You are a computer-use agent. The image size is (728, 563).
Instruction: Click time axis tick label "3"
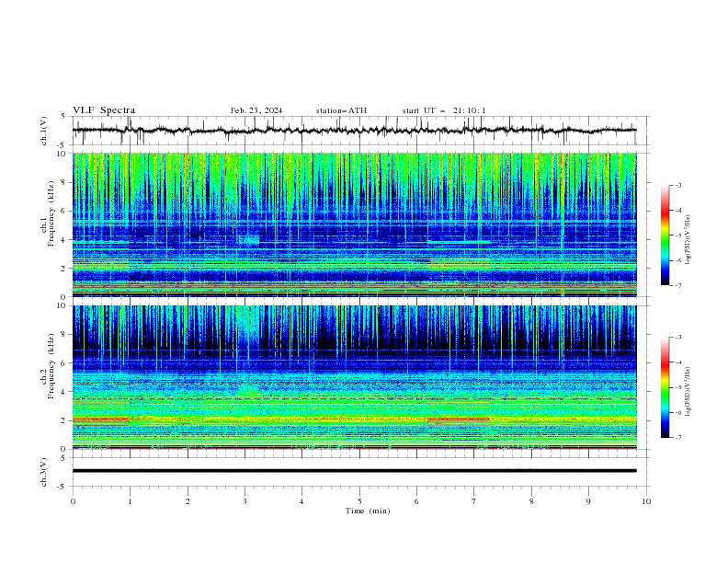tap(245, 501)
